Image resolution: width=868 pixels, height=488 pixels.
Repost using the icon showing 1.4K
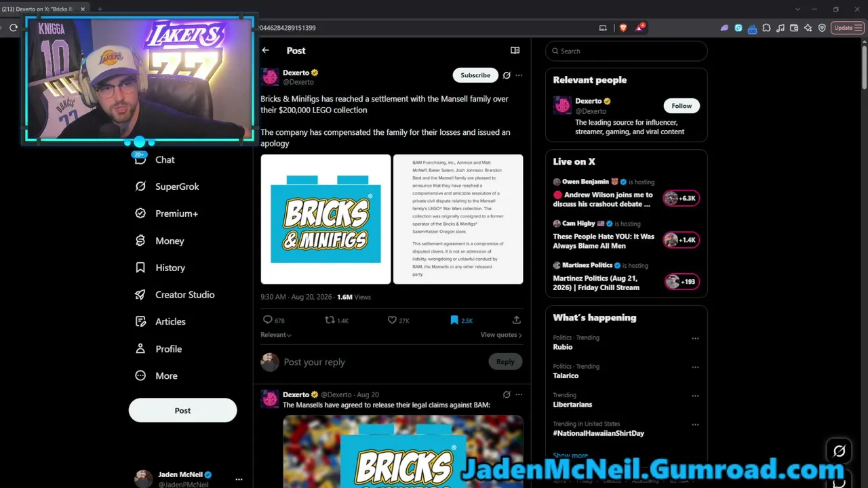(x=336, y=320)
